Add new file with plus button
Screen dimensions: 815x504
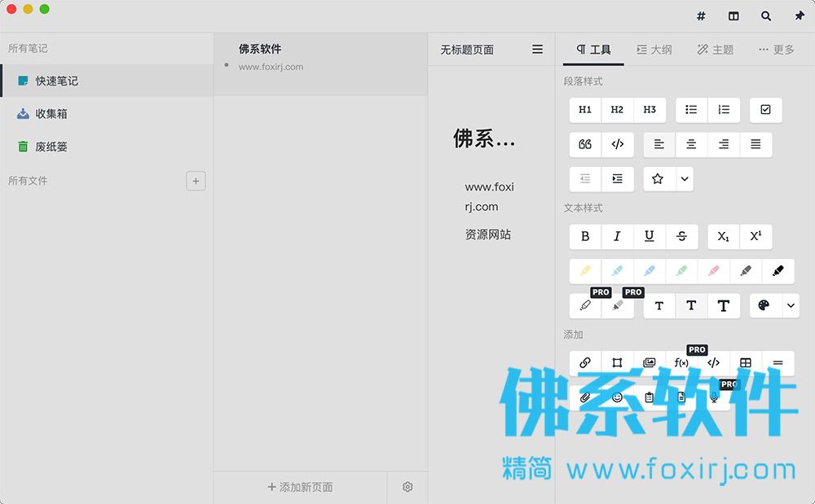coord(196,181)
